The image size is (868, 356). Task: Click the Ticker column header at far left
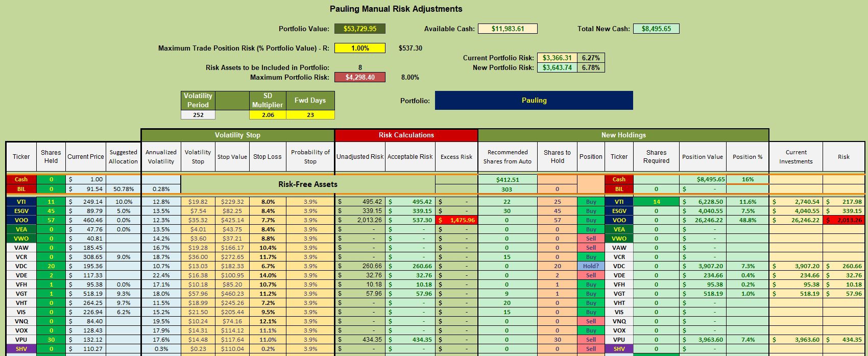coord(21,157)
